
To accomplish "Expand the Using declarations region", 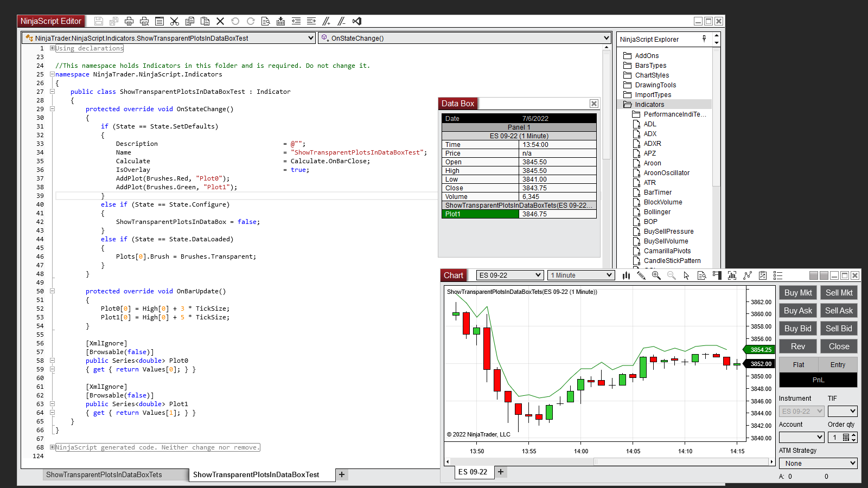I will [52, 48].
